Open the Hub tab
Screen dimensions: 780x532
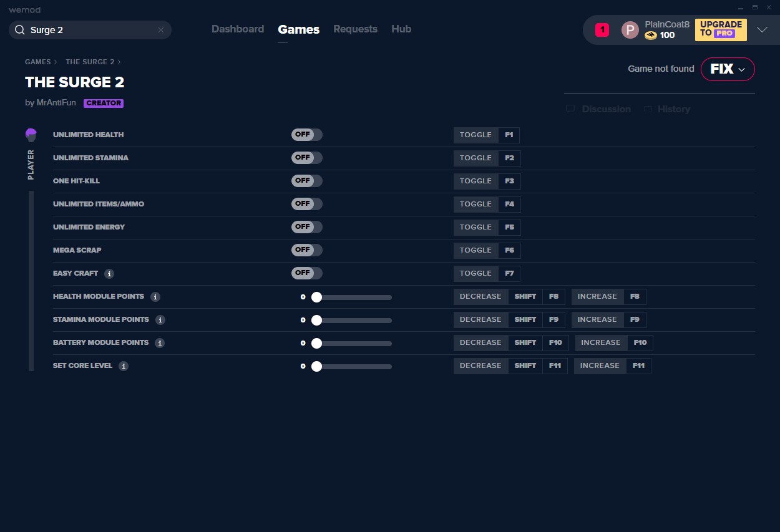[x=401, y=29]
